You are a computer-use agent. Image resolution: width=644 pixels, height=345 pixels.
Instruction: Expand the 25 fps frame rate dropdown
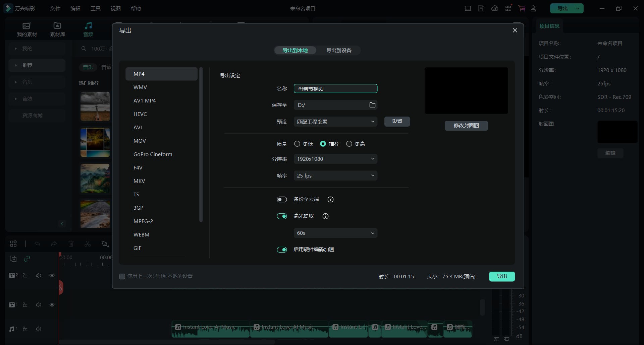coord(335,176)
